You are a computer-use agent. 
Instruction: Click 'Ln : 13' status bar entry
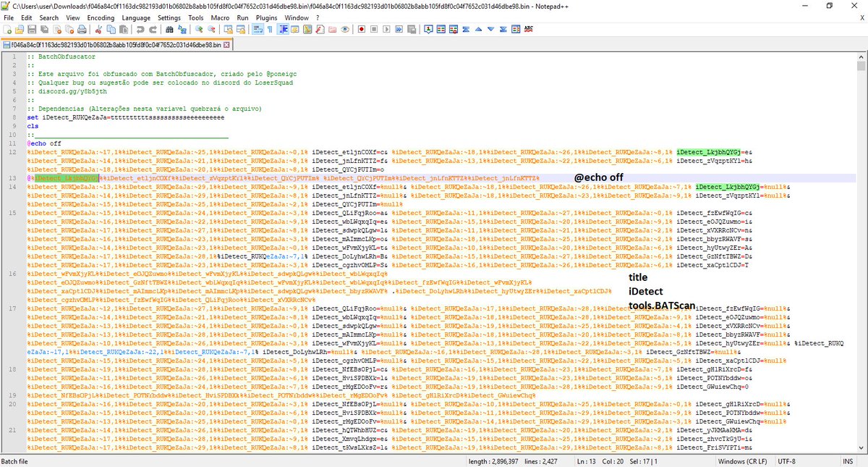586,461
